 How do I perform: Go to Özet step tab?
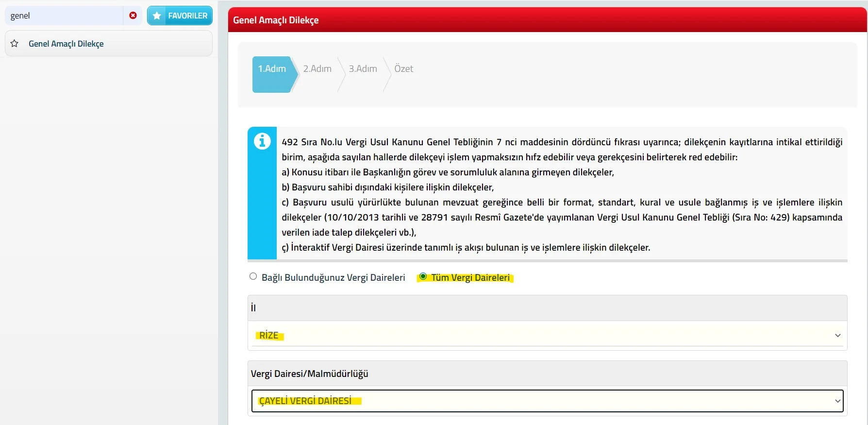[x=403, y=69]
